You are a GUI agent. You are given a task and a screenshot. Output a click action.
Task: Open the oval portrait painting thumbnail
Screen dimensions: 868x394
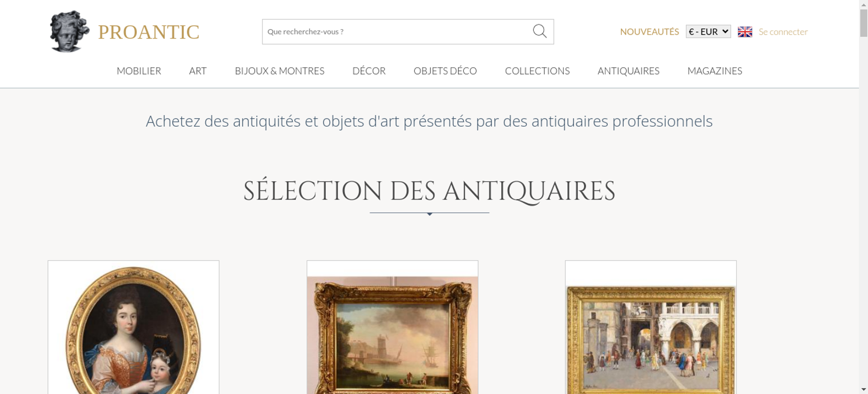pyautogui.click(x=133, y=327)
